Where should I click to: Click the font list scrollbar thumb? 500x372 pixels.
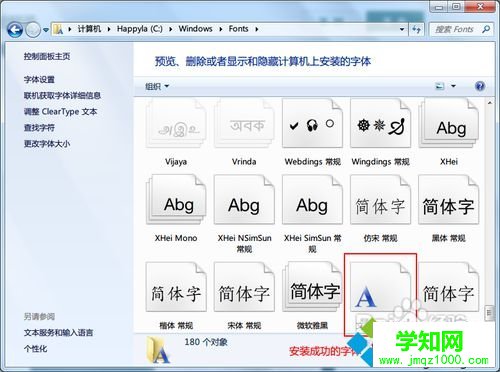[489, 313]
